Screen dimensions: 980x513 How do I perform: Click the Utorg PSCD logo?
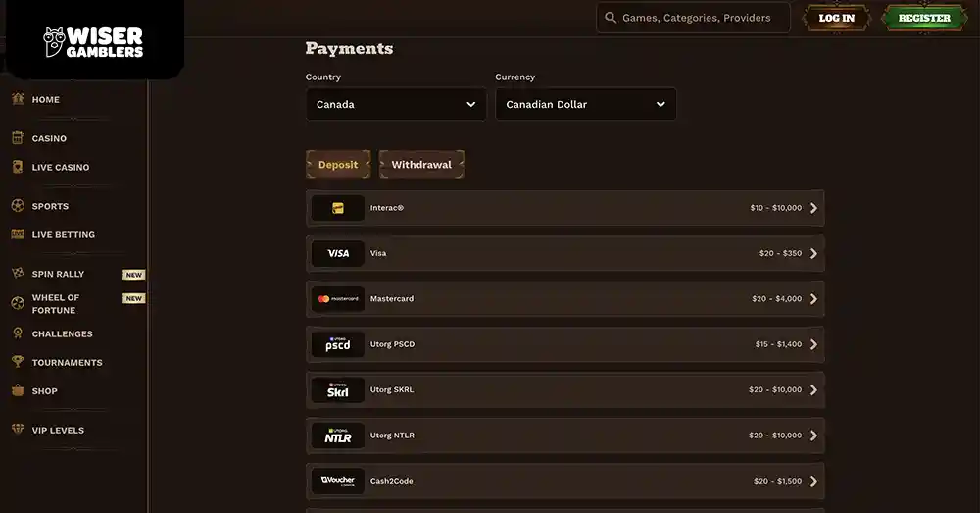(337, 344)
